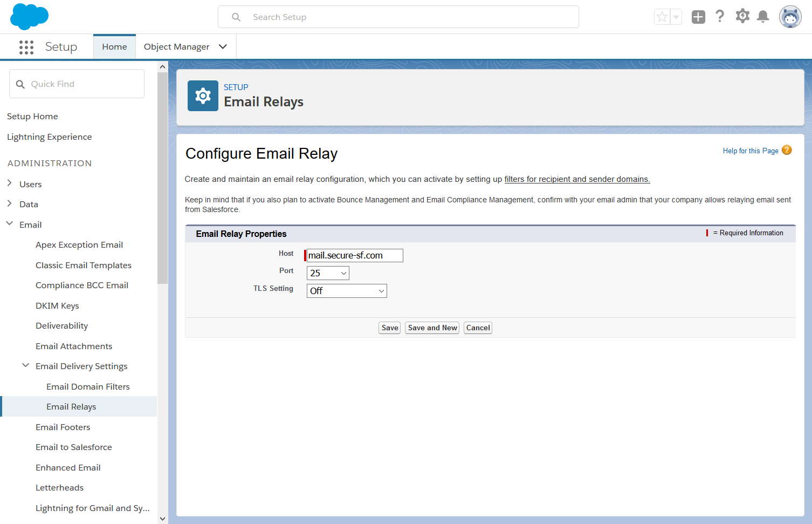Click the Save button
Screen dimensions: 812x524
pos(390,328)
